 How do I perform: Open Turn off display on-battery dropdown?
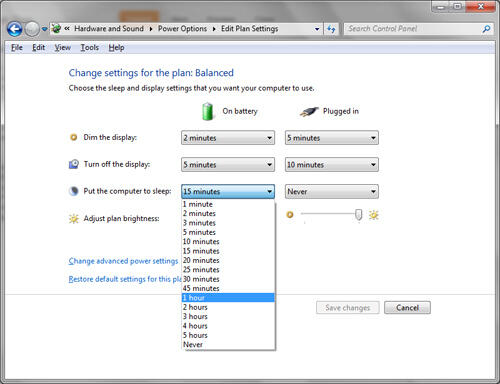(228, 165)
